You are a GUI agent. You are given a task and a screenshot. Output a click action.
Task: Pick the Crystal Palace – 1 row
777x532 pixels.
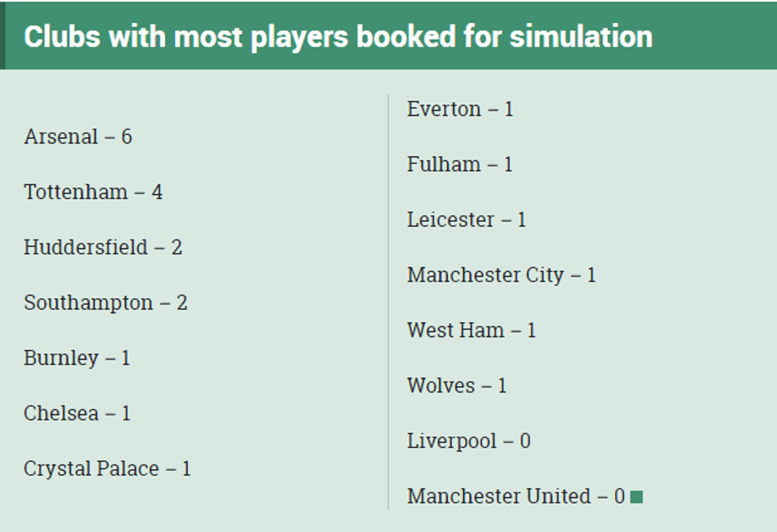pyautogui.click(x=107, y=469)
